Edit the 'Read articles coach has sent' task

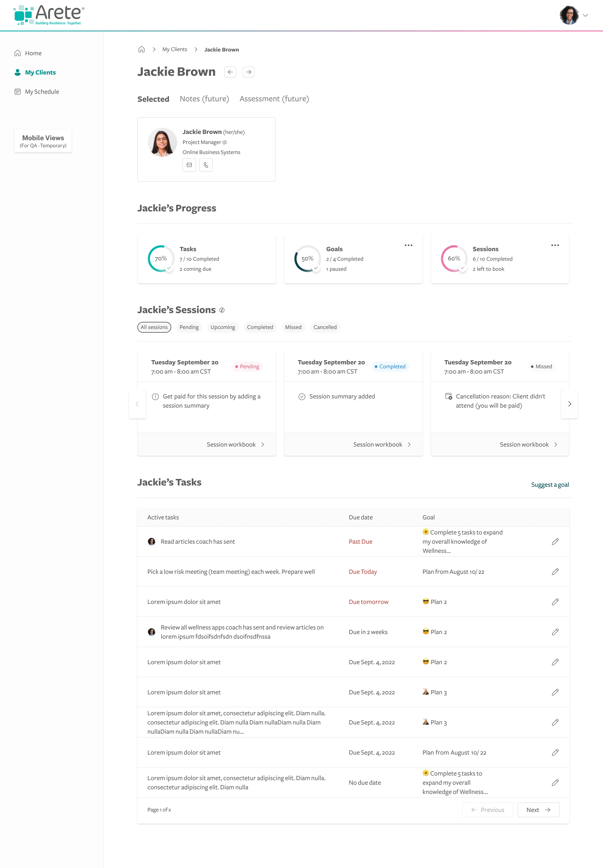[x=555, y=541]
